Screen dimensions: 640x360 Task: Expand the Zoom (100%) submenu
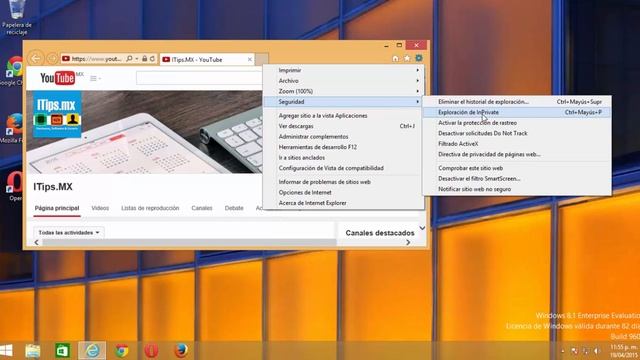click(344, 91)
